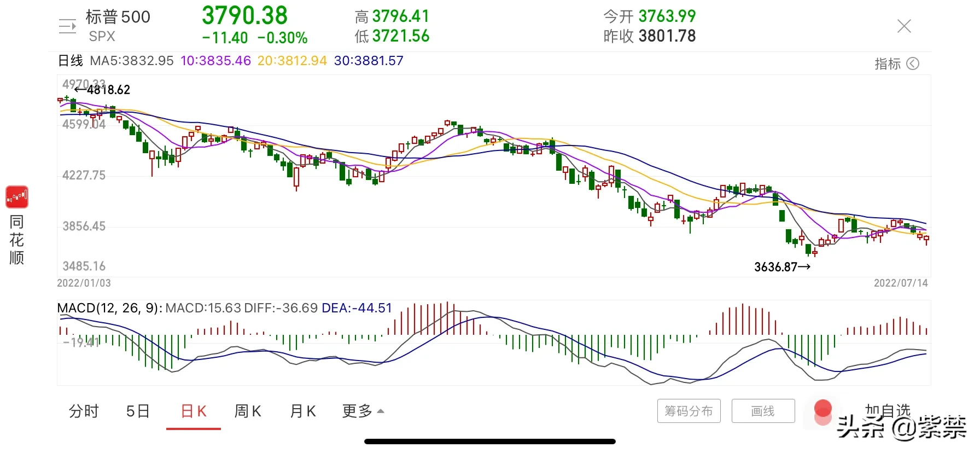Close the SPX chart with X icon
This screenshot has width=980, height=453.
904,26
